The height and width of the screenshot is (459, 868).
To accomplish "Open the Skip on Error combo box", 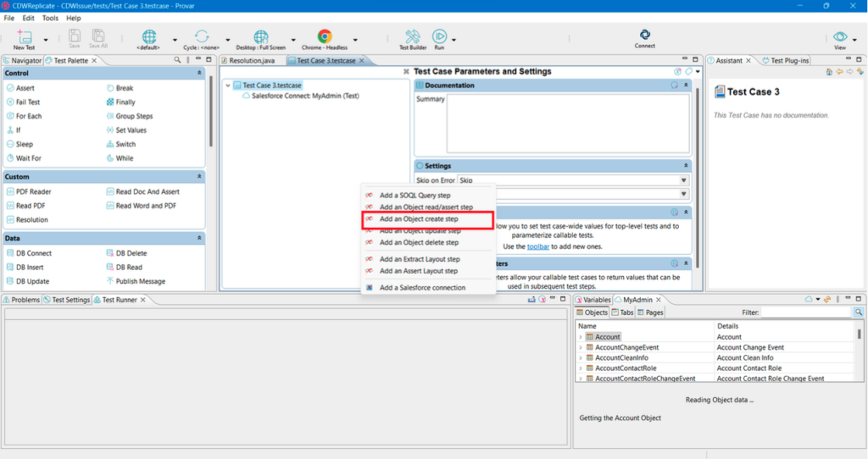I will [574, 180].
